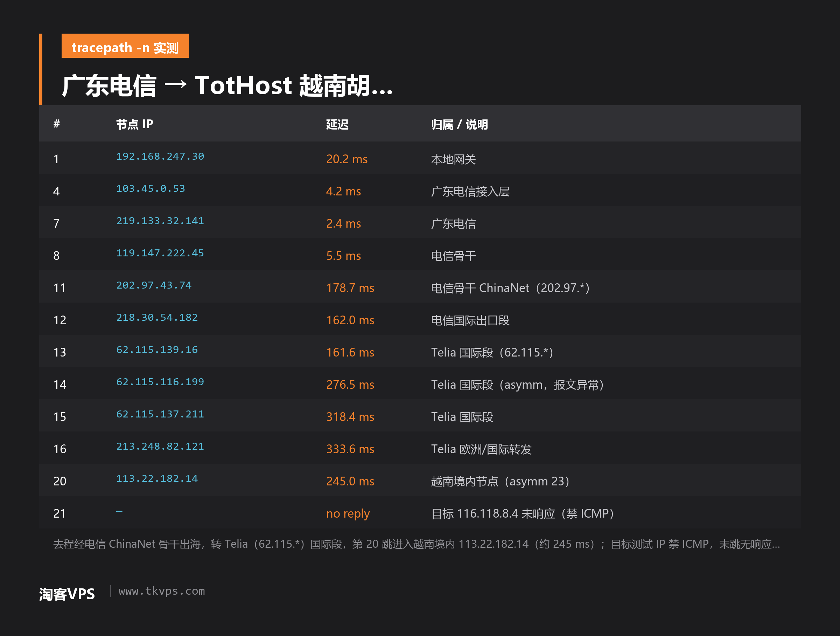Click the '333.6 ms' latency value

coord(350,449)
